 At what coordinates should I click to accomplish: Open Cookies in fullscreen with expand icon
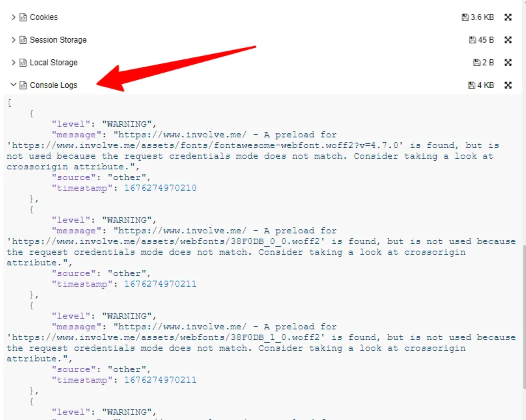(508, 17)
